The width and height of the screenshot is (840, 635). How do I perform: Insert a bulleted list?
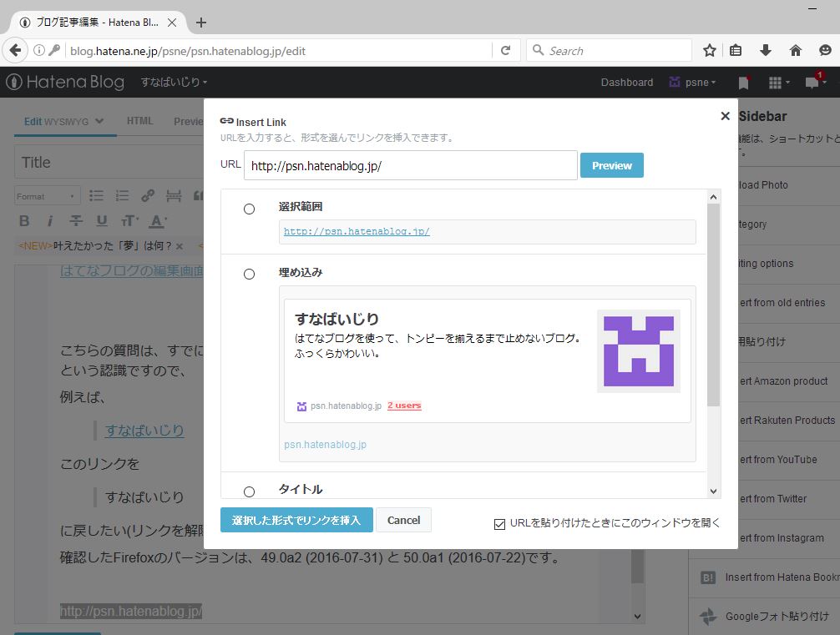(96, 196)
